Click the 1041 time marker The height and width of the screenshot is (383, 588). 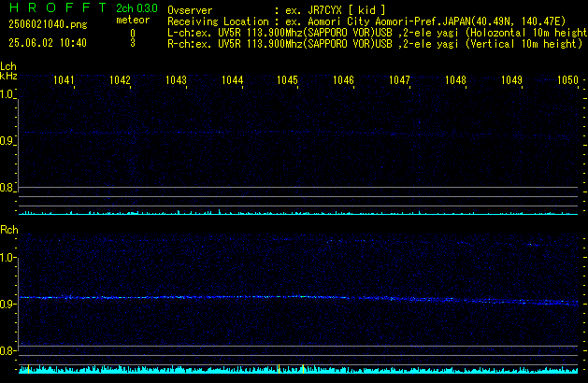65,80
